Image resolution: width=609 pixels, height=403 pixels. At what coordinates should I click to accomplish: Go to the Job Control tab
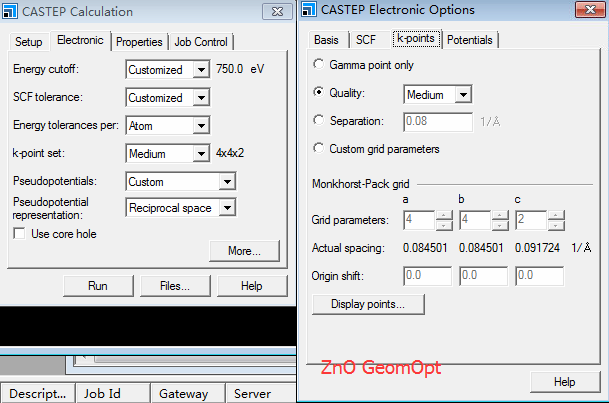pyautogui.click(x=201, y=42)
